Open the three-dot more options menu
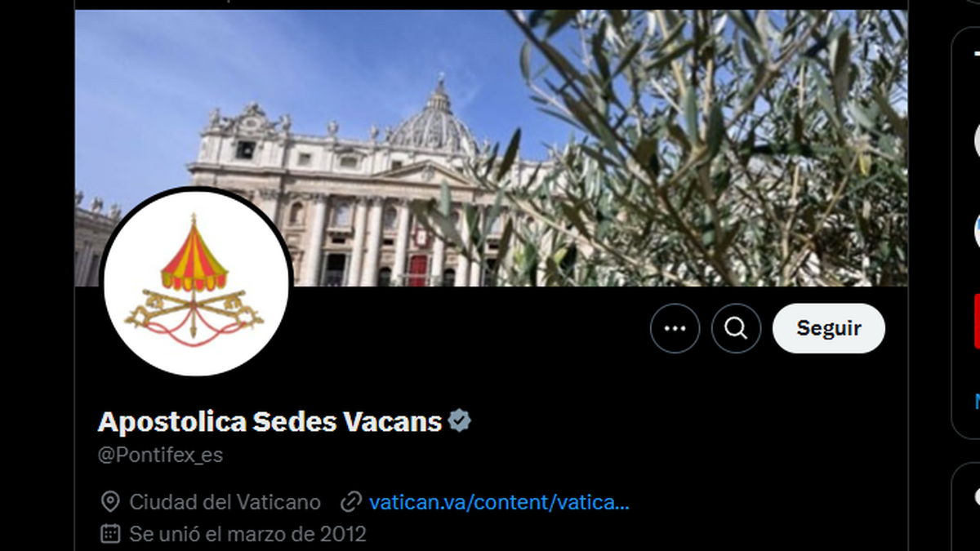This screenshot has width=980, height=551. click(675, 328)
